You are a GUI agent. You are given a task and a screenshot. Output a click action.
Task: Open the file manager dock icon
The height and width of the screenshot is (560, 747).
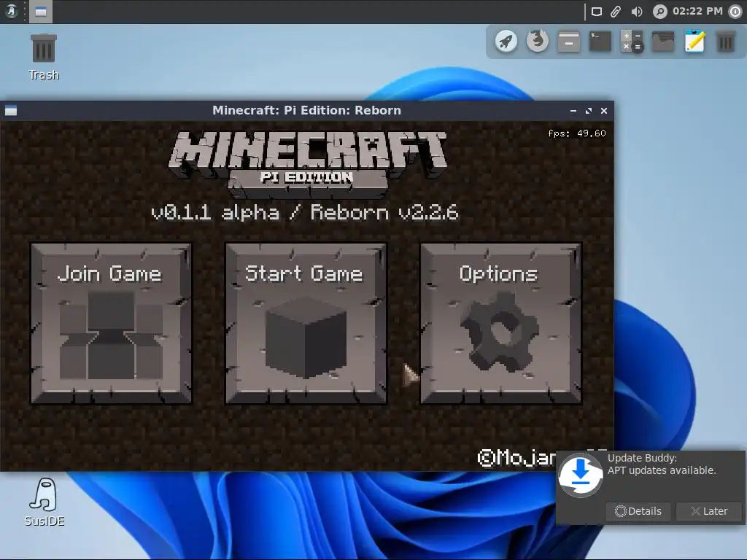(663, 42)
